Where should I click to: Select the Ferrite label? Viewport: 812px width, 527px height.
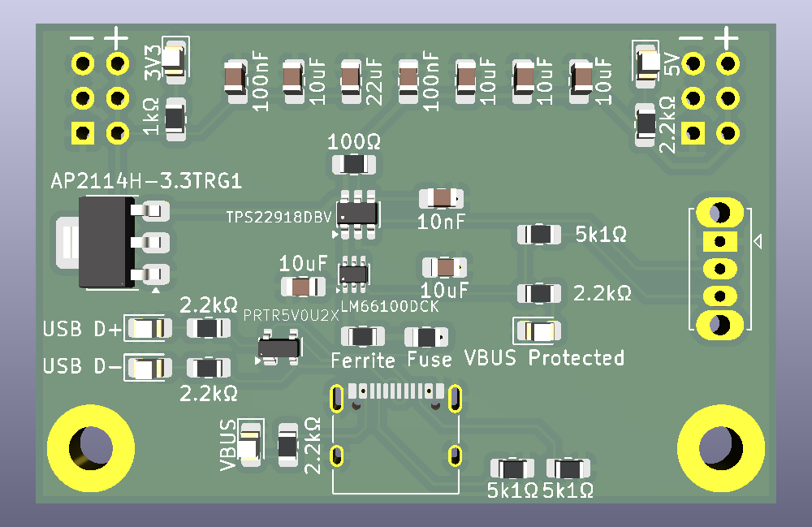363,360
